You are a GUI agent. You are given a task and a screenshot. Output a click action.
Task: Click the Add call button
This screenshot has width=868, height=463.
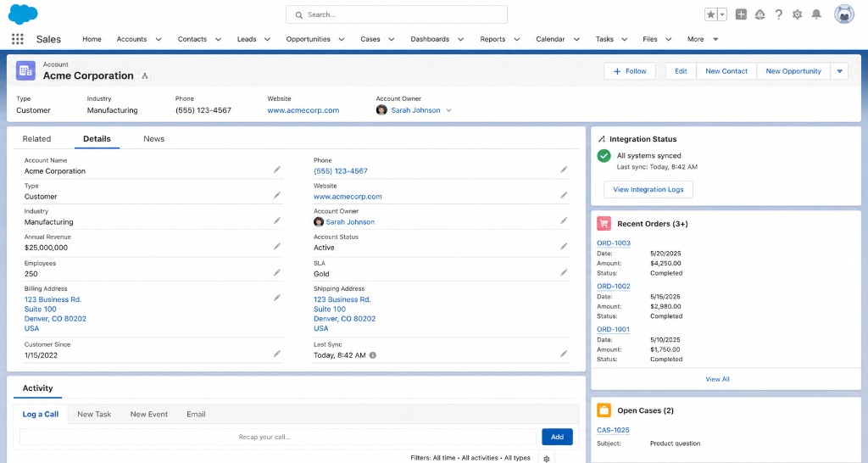click(557, 437)
